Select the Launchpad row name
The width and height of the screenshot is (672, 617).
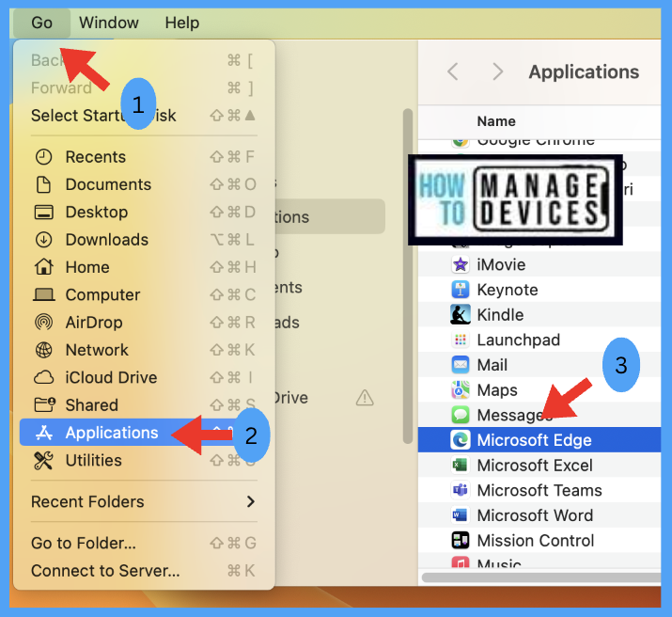[x=519, y=340]
